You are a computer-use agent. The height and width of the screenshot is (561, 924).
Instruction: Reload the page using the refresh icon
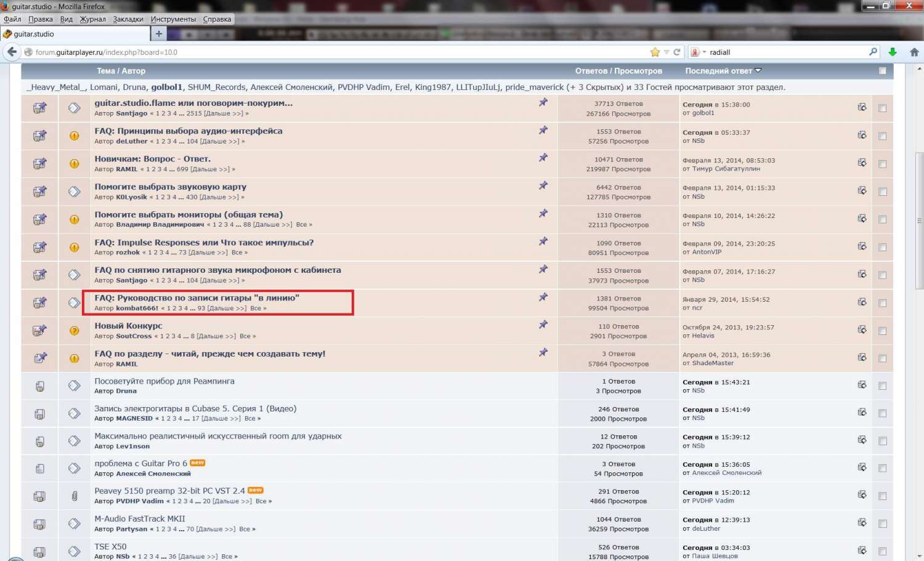677,52
